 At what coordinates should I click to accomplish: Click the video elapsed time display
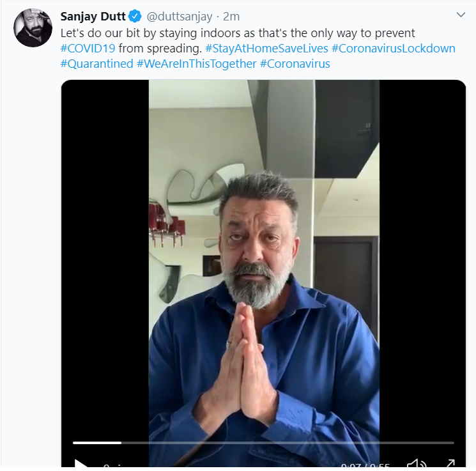[x=363, y=467]
